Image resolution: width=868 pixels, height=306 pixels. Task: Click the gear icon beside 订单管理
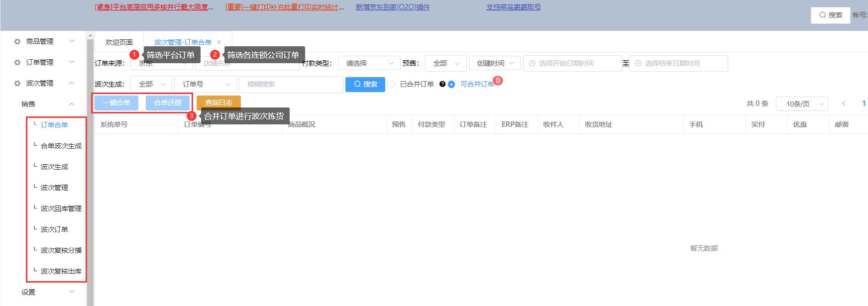click(x=17, y=62)
